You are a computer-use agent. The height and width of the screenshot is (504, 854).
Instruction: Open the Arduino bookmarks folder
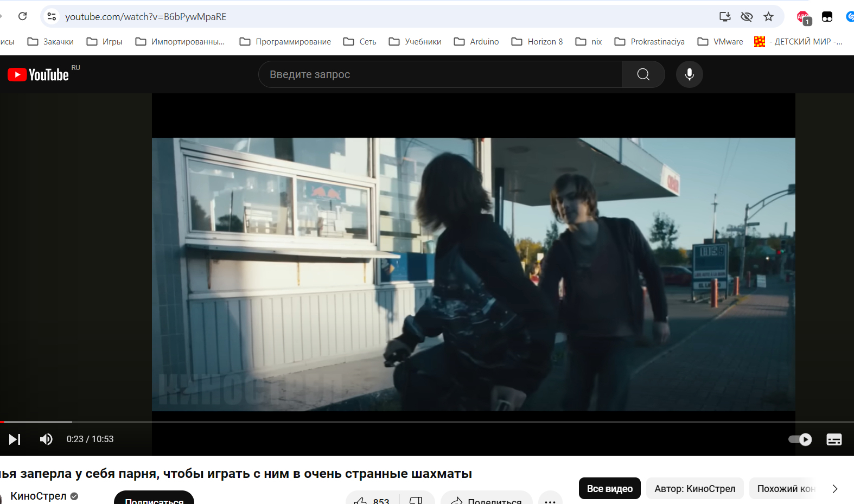(476, 42)
